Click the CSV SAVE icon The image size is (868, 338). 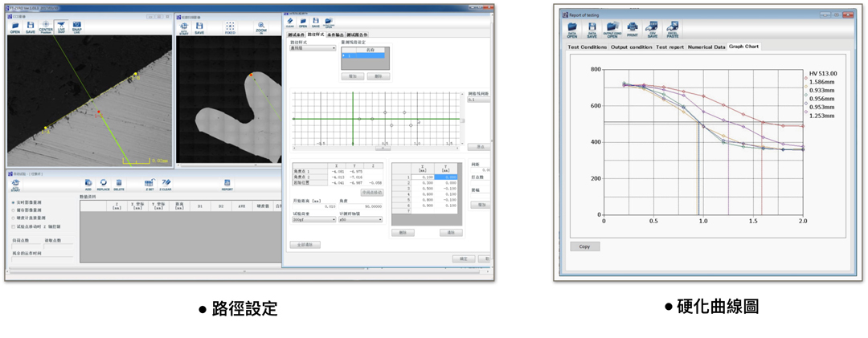coord(653,29)
